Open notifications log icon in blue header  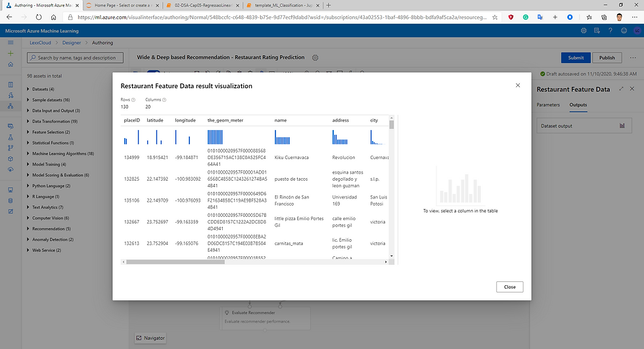[x=597, y=31]
